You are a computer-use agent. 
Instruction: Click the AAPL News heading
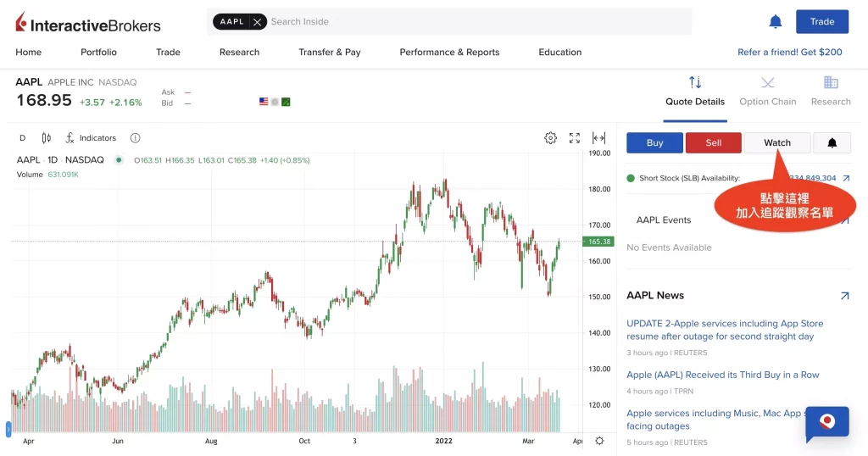[x=655, y=296]
